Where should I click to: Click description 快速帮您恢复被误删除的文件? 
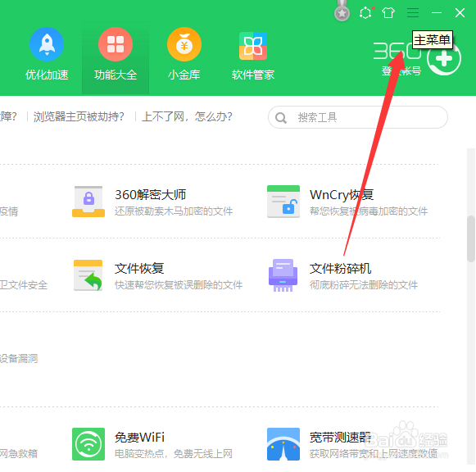tap(179, 285)
